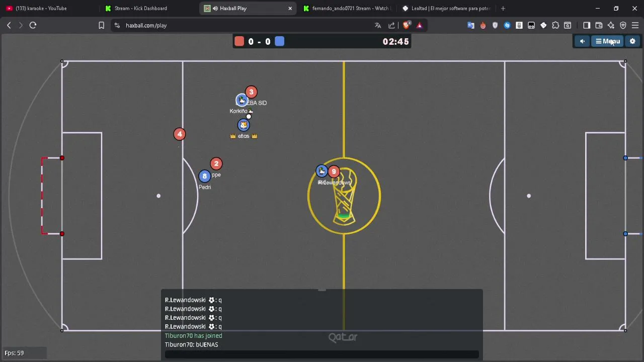Reload the haxball.com page

[33, 25]
